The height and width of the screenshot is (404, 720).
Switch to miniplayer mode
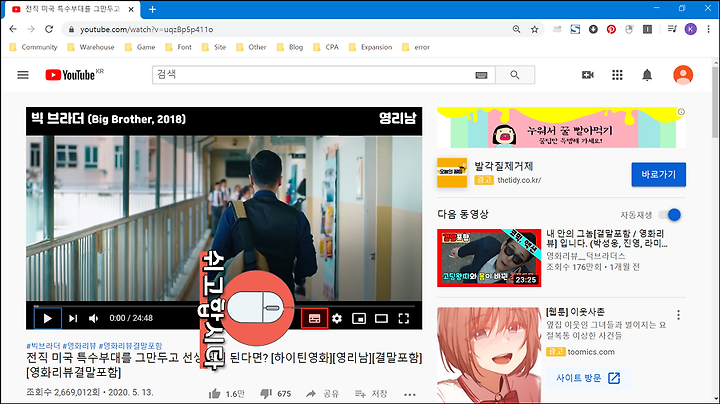[x=359, y=318]
